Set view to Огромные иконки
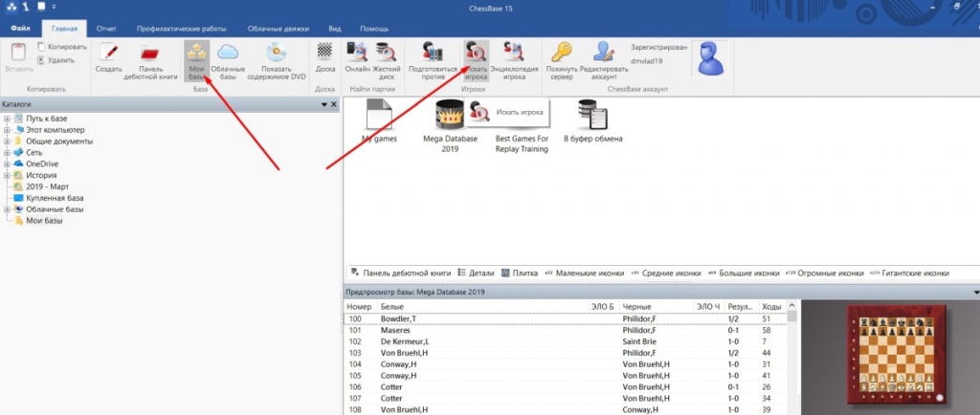The width and height of the screenshot is (980, 415). coord(824,273)
